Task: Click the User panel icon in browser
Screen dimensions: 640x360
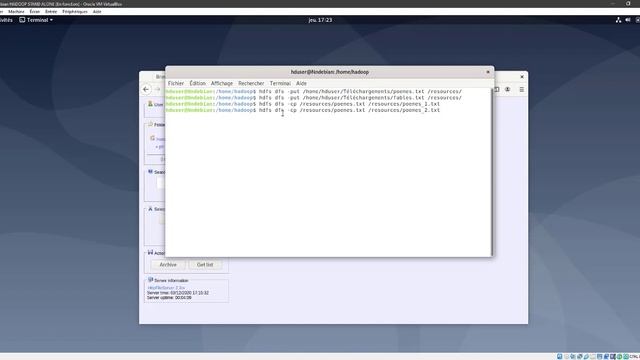Action: (150, 104)
